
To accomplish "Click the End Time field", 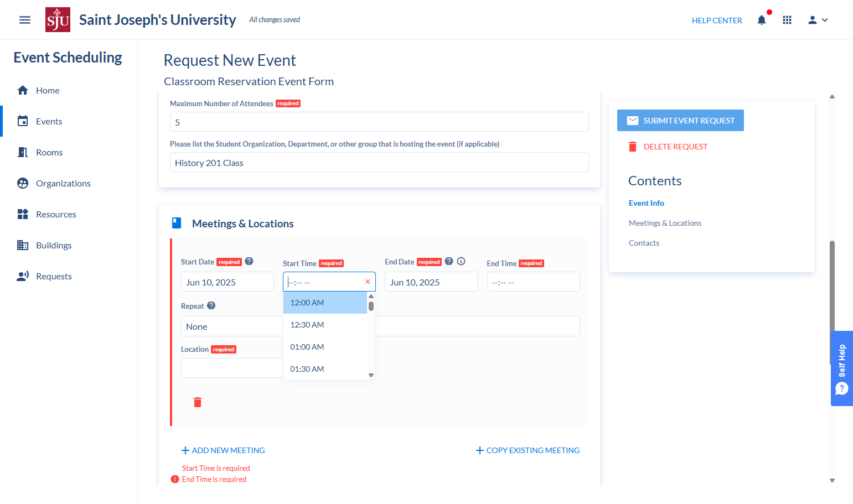I will 533,282.
